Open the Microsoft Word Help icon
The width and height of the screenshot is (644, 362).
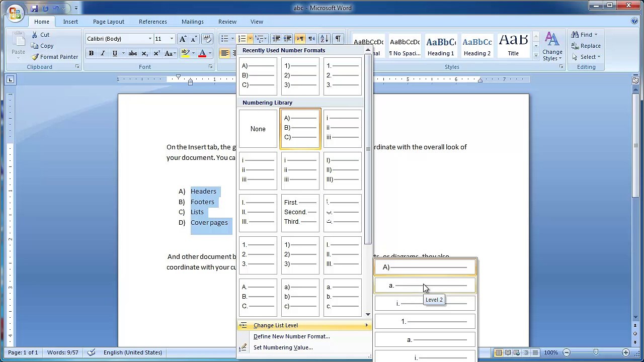[x=634, y=21]
